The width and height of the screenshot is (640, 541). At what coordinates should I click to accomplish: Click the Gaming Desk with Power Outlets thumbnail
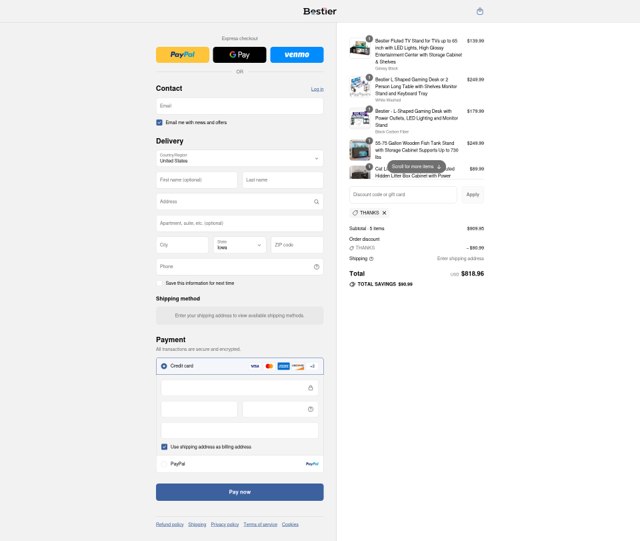(360, 118)
